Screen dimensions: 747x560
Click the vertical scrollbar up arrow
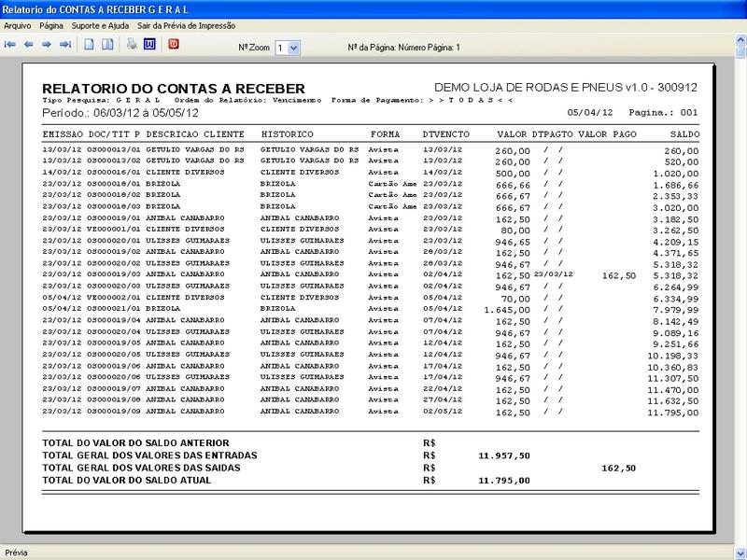coord(740,39)
